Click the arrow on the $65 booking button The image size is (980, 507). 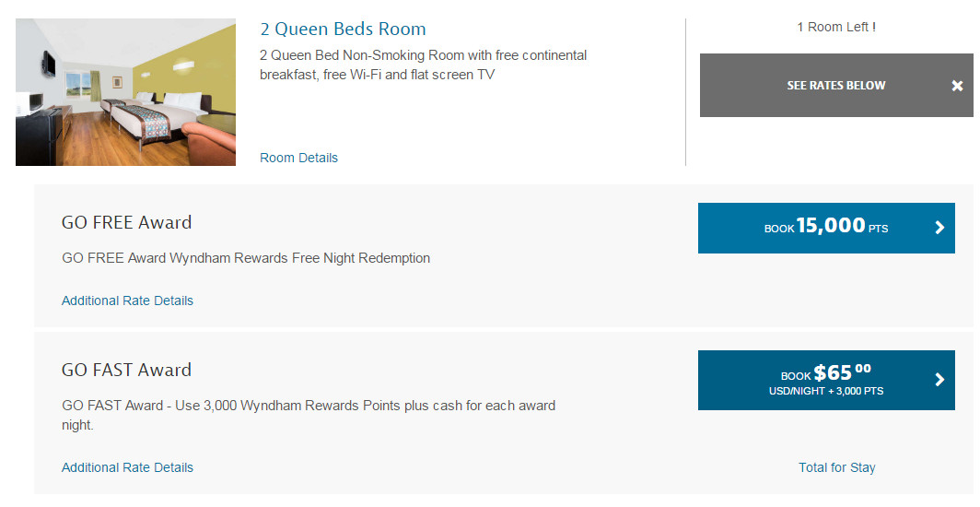[x=939, y=379]
